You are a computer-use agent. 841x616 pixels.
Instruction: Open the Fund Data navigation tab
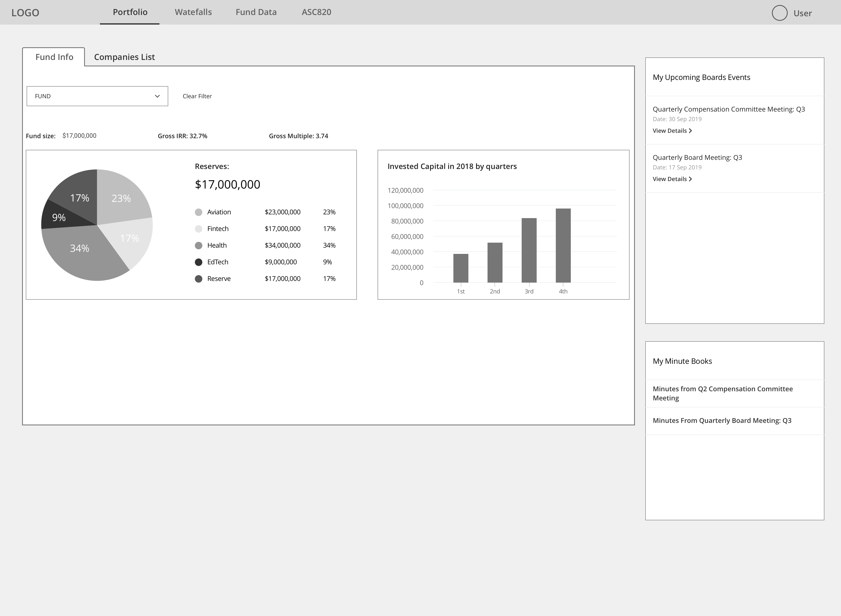[x=256, y=12]
